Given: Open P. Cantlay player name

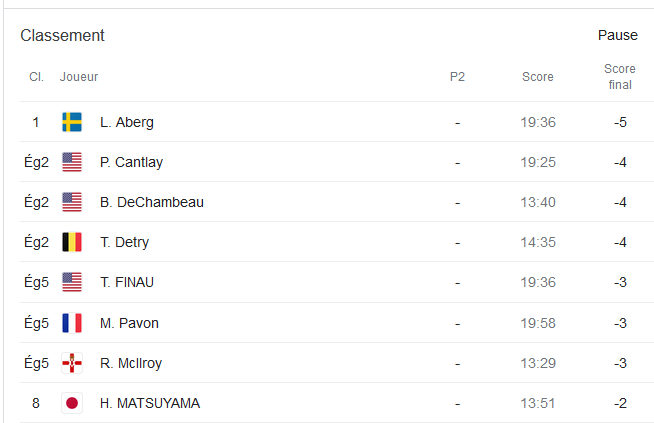Looking at the screenshot, I should (x=131, y=162).
